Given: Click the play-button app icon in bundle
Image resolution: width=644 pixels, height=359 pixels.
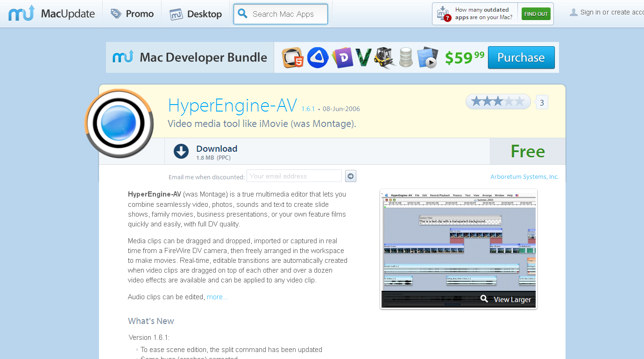Looking at the screenshot, I should click(427, 58).
